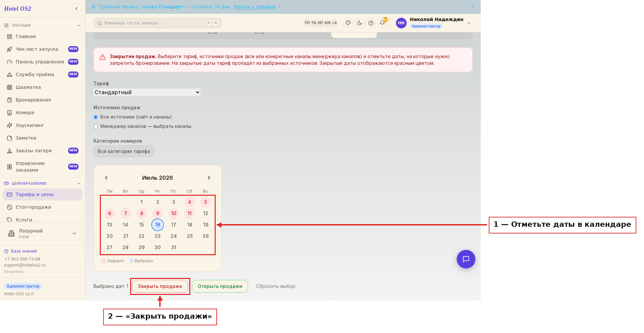
Task: Click the Открыть продажи button
Action: point(220,286)
